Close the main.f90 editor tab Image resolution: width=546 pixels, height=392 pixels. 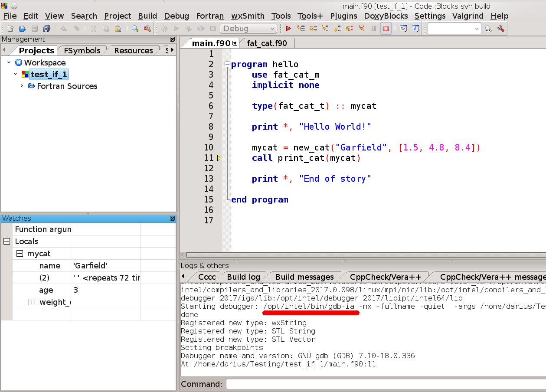[235, 43]
